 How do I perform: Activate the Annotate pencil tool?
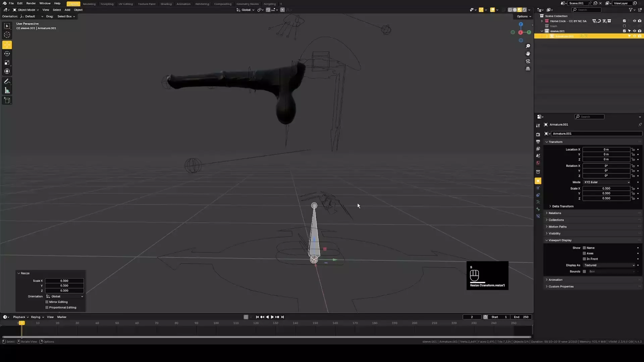(x=7, y=81)
